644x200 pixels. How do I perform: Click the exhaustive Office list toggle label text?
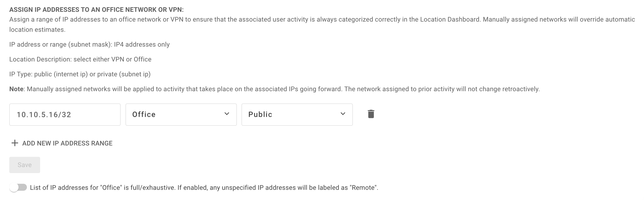(x=204, y=187)
